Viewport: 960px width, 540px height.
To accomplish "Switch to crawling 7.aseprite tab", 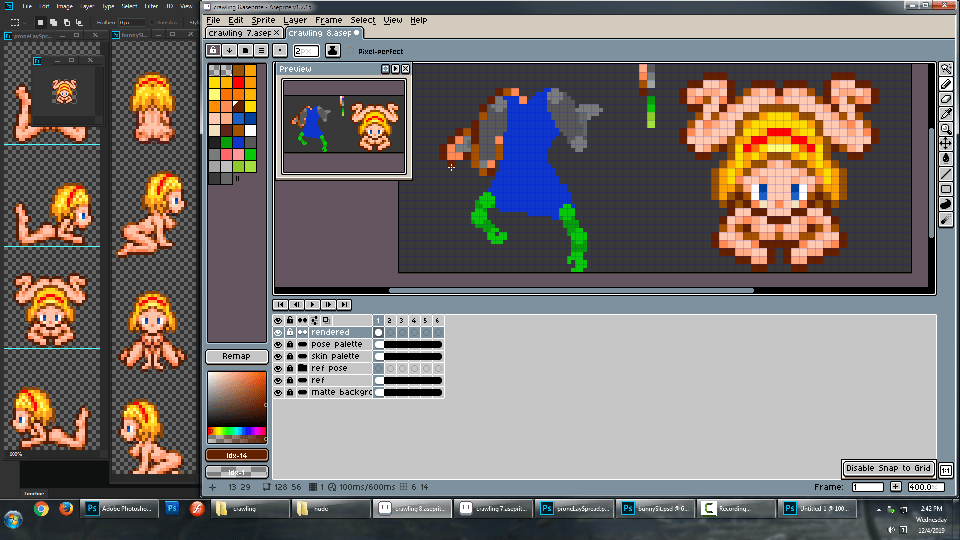I will coord(240,33).
